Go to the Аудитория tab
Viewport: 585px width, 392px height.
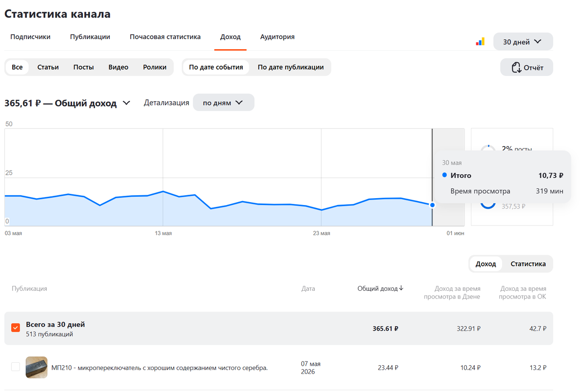(x=277, y=37)
